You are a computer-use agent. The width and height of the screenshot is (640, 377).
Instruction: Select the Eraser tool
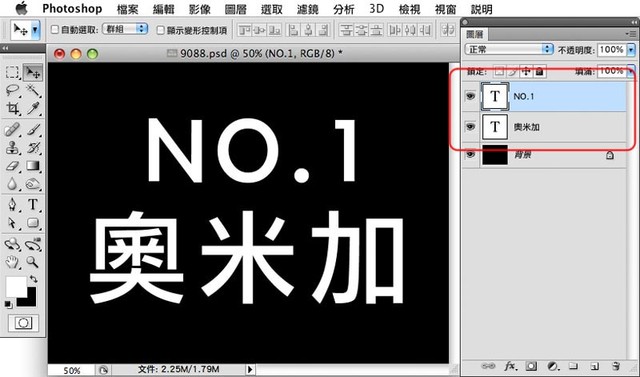coord(12,166)
